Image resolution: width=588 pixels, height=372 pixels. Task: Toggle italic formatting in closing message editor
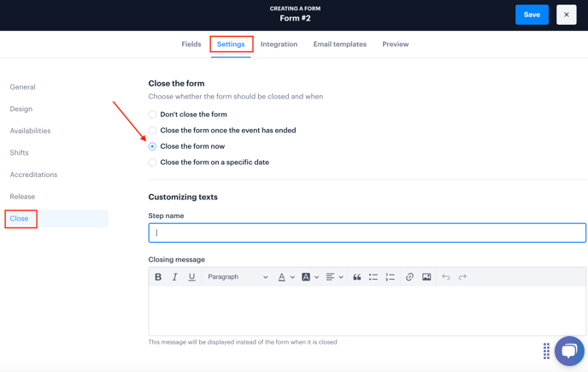point(174,277)
